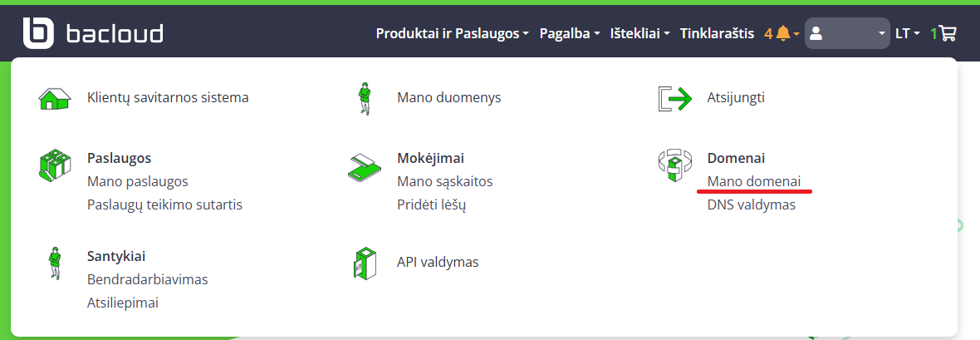Screen dimensions: 980x340
Task: Click the Mano duomenys person icon
Action: [x=364, y=98]
